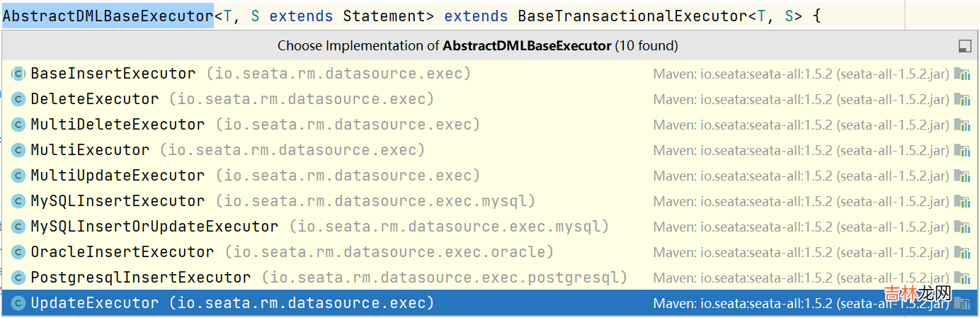This screenshot has width=980, height=318.
Task: Click the library icon on the MultiDeleteExecutor row
Action: (962, 125)
